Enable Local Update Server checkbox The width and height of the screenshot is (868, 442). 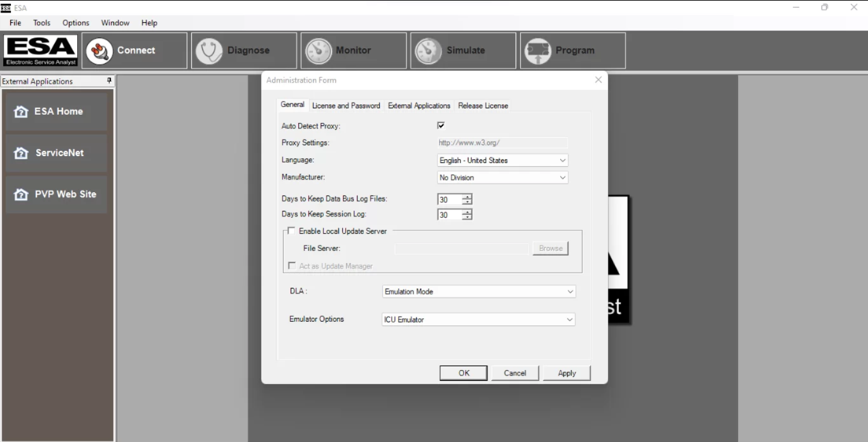pyautogui.click(x=291, y=231)
